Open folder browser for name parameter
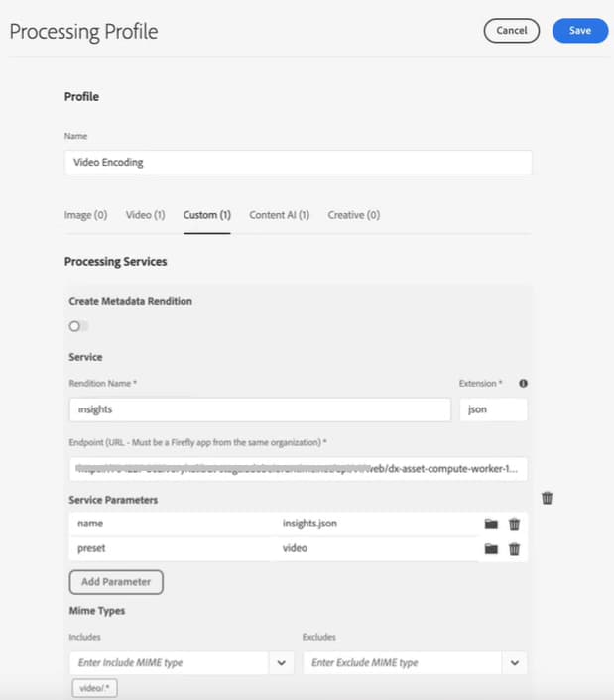The image size is (614, 700). [x=491, y=524]
